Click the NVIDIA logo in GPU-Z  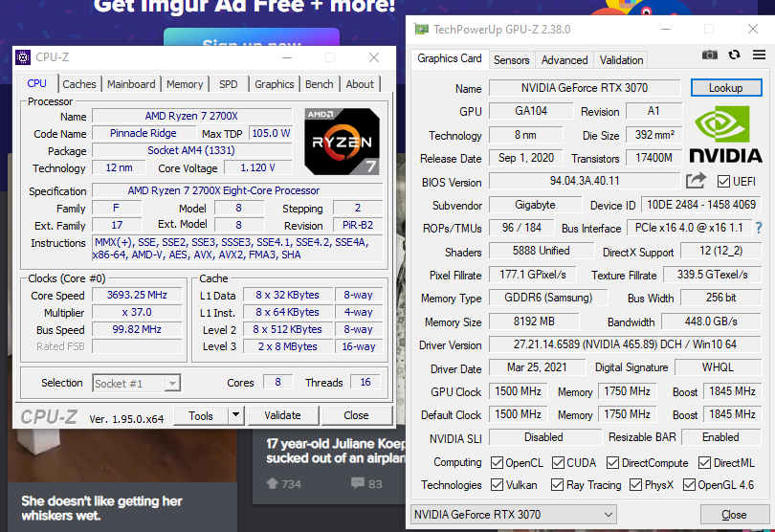[x=725, y=135]
